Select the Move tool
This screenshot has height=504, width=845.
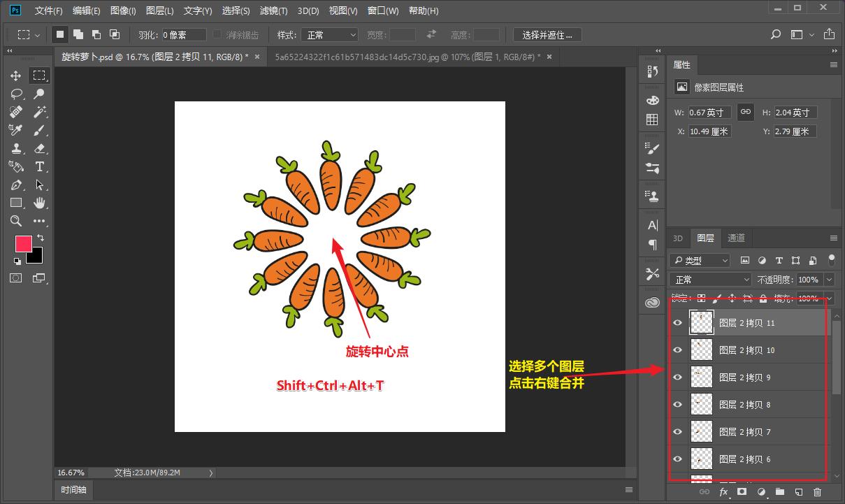[15, 75]
